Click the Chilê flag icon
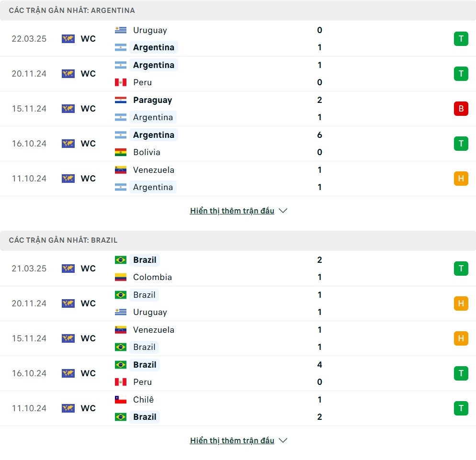The height and width of the screenshot is (460, 476). (x=121, y=400)
